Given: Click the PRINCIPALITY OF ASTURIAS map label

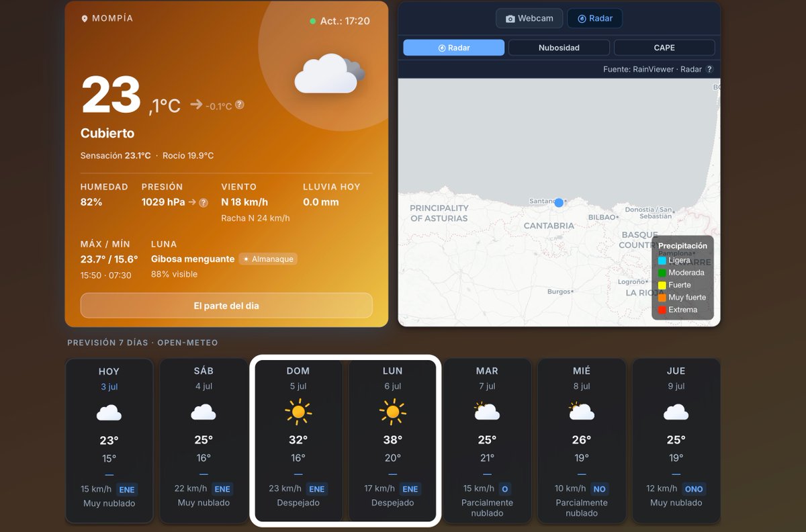Looking at the screenshot, I should point(439,213).
